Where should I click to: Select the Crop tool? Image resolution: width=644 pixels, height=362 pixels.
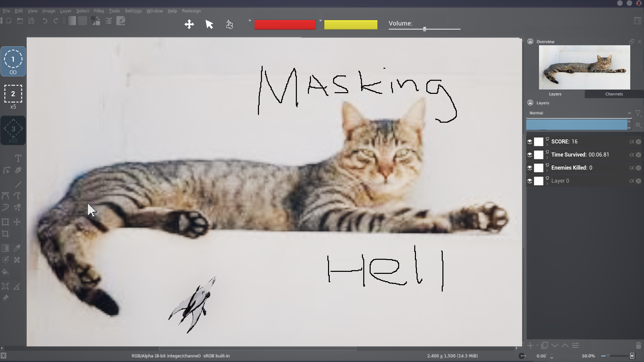coord(5,234)
